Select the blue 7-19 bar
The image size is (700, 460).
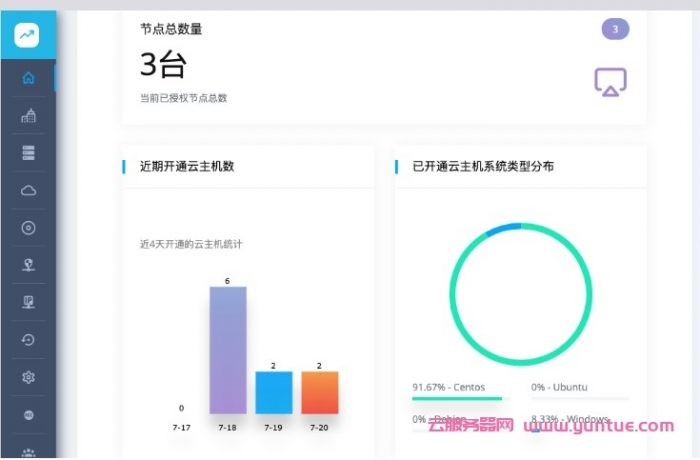click(x=274, y=392)
